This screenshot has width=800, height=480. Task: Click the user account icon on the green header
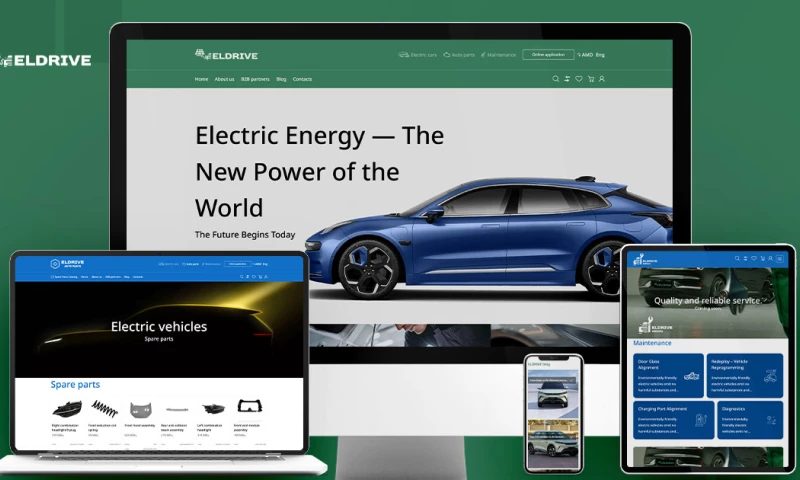tap(602, 79)
